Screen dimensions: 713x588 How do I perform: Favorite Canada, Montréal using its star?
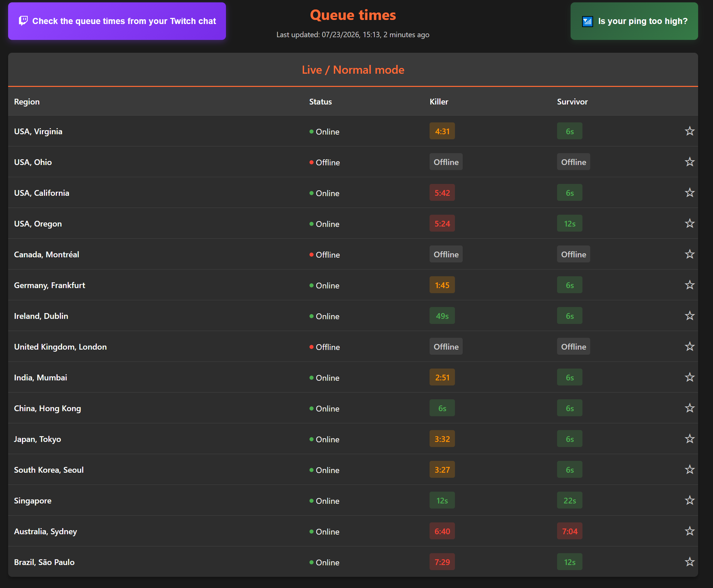(x=690, y=254)
